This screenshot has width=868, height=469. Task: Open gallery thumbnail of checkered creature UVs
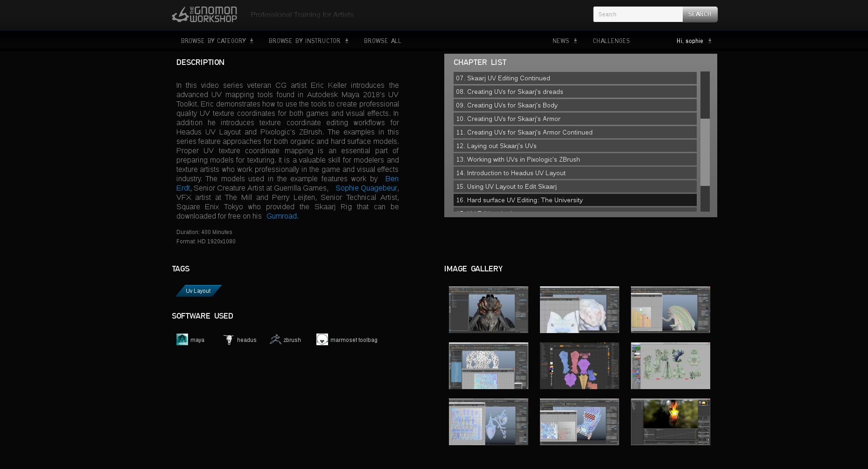pos(671,310)
